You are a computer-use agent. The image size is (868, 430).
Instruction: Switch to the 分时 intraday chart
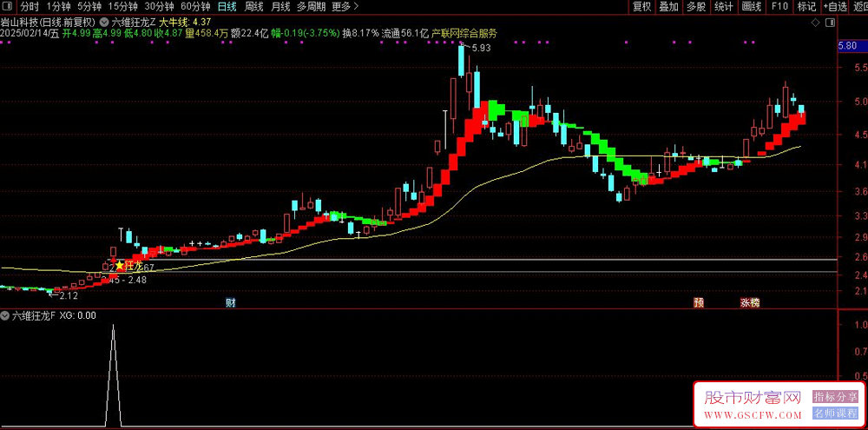30,7
